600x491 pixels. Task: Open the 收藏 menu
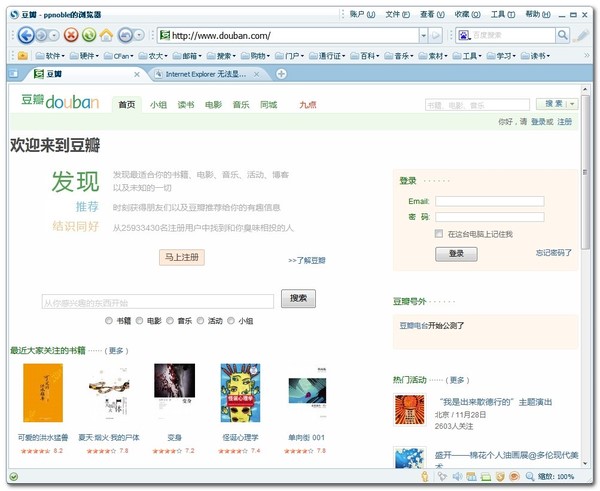[467, 15]
